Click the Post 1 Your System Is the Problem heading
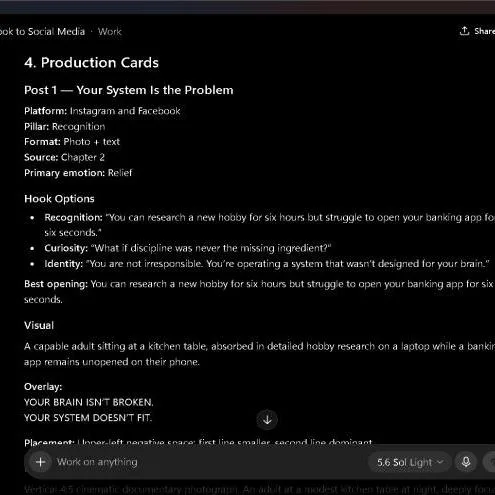This screenshot has width=495, height=495. point(129,90)
